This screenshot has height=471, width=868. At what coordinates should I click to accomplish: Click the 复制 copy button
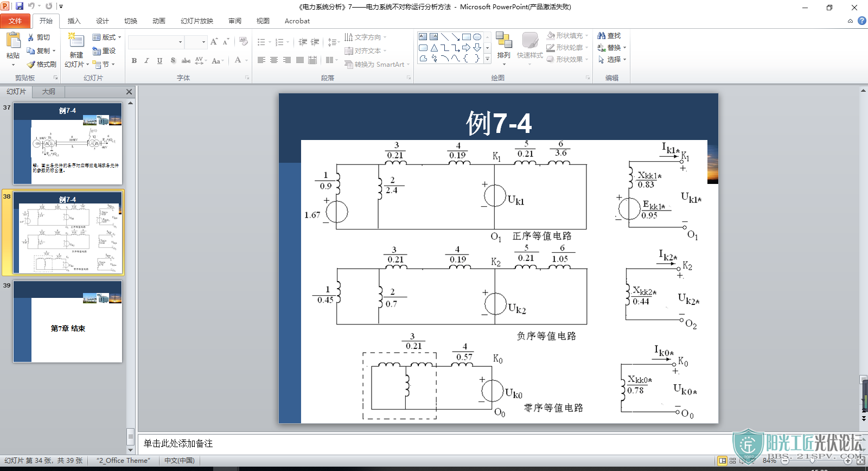click(x=39, y=50)
